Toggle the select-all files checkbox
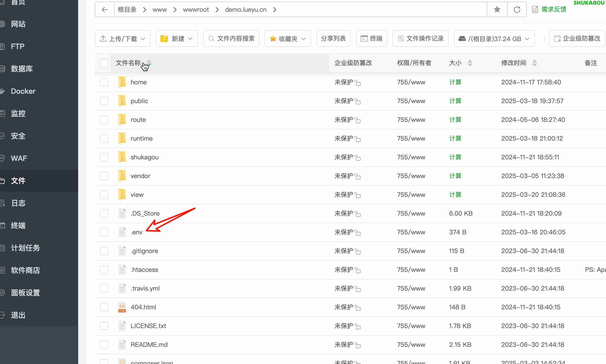606x364 pixels. [104, 63]
